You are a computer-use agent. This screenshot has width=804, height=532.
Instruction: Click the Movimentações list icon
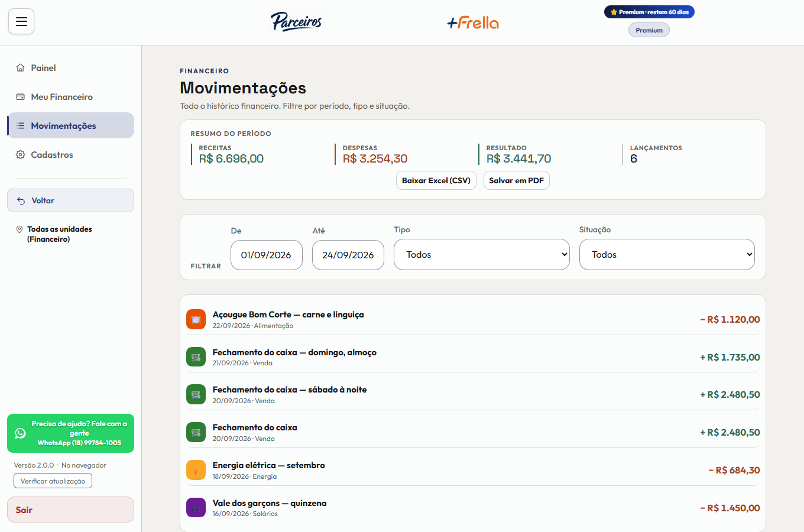click(21, 126)
